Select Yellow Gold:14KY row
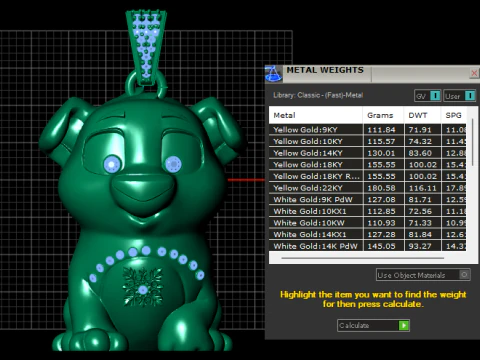 click(x=368, y=153)
